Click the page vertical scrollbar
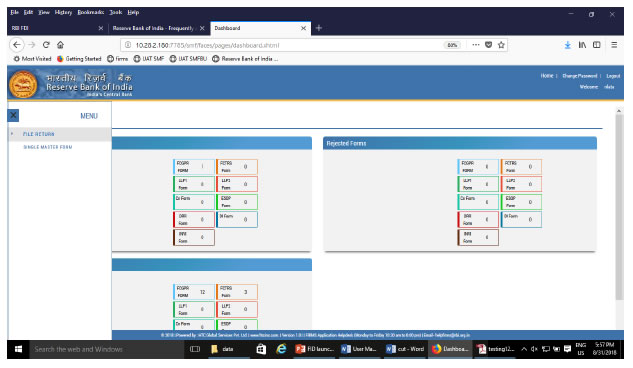633x368 pixels. pyautogui.click(x=619, y=207)
